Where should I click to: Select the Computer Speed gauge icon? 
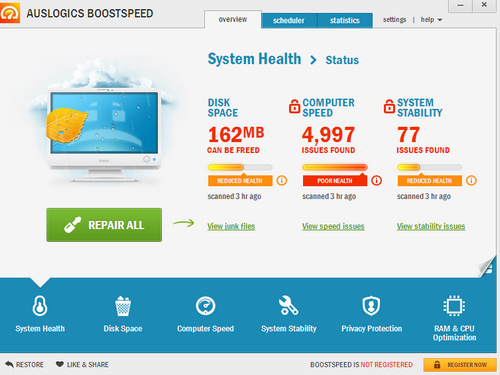point(205,306)
